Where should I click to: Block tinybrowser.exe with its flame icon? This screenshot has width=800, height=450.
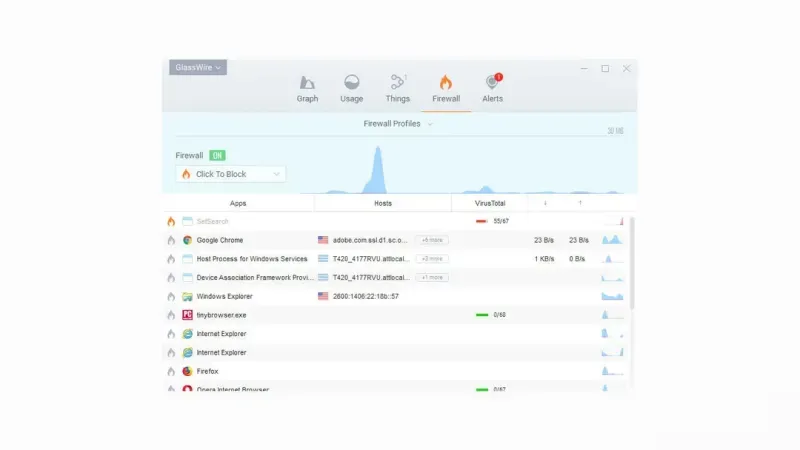tap(171, 315)
